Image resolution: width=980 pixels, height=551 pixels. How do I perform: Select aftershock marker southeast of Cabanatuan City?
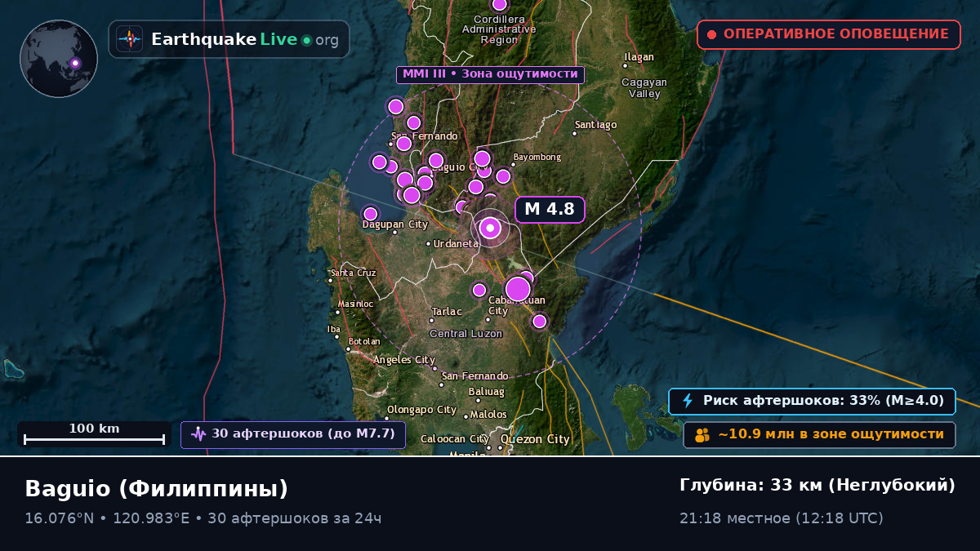[x=539, y=322]
